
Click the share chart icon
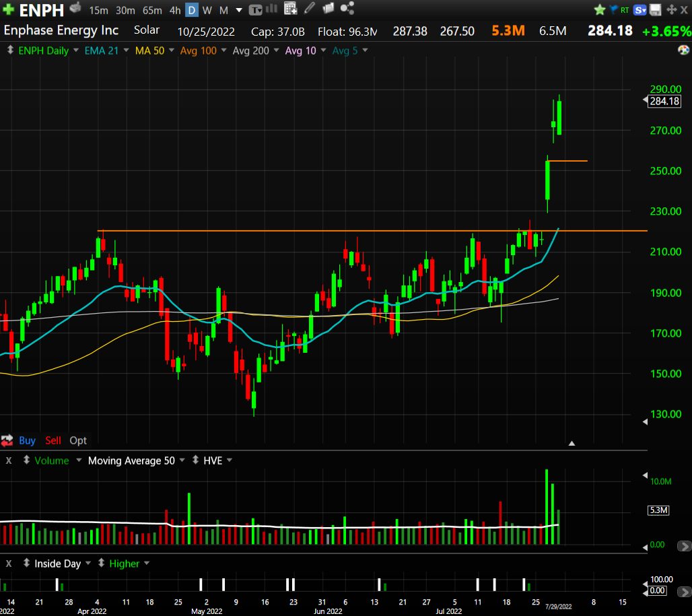coord(347,8)
